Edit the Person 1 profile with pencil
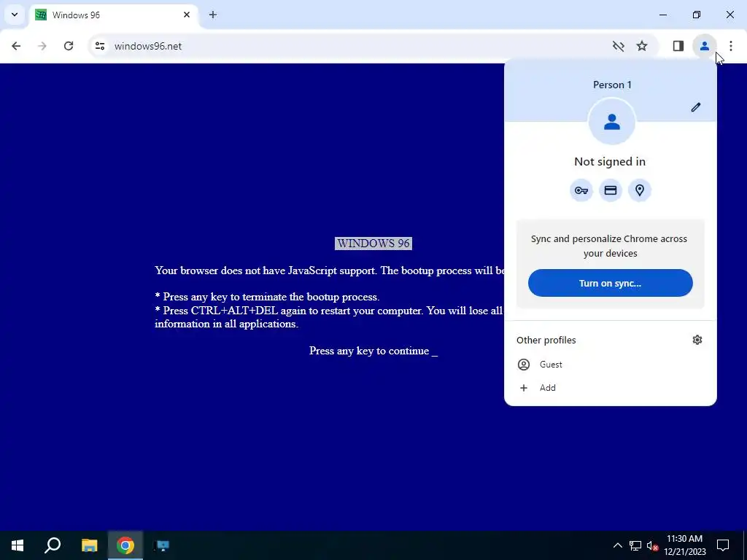The image size is (747, 560). coord(696,107)
